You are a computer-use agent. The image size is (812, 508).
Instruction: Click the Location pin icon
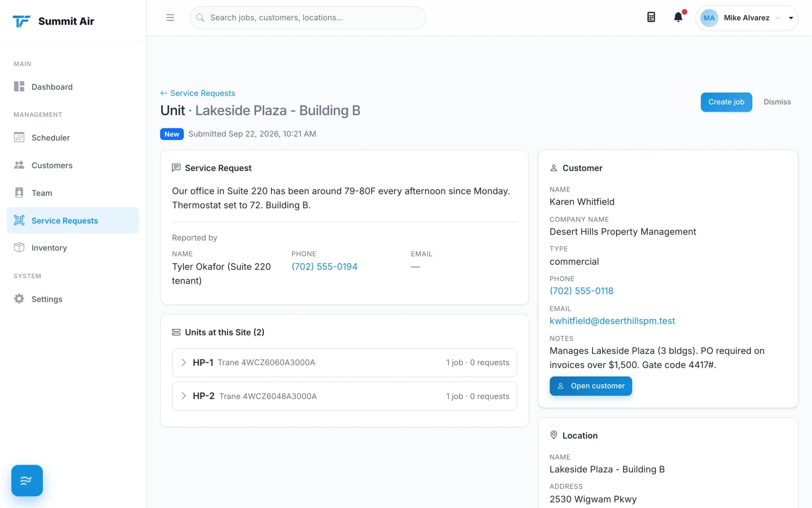(x=554, y=435)
